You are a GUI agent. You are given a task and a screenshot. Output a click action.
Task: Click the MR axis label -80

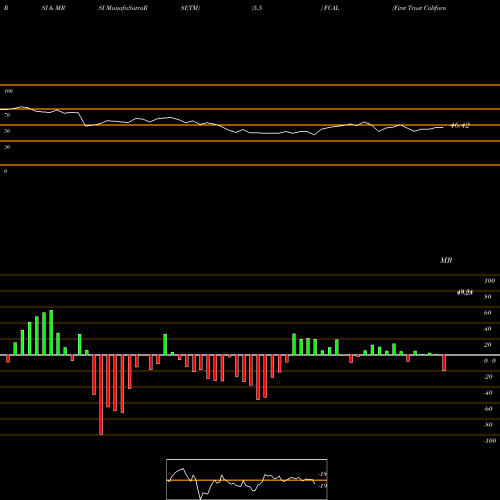pyautogui.click(x=488, y=425)
